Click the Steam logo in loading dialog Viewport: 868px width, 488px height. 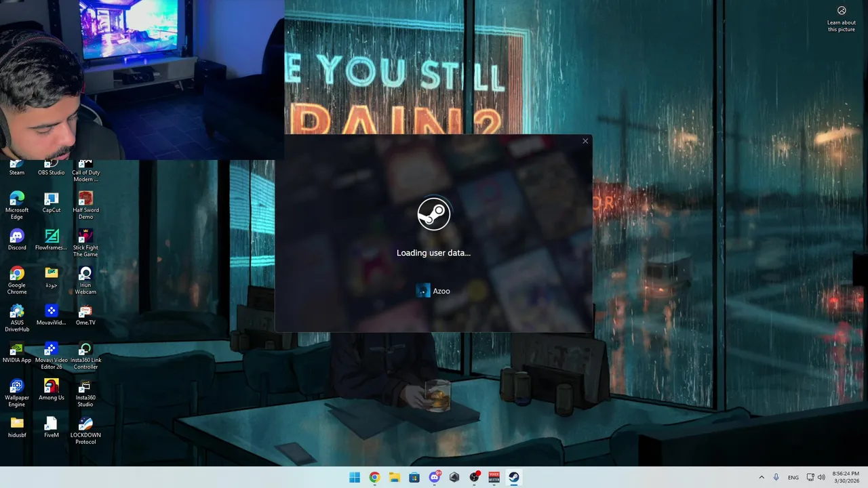click(x=434, y=213)
